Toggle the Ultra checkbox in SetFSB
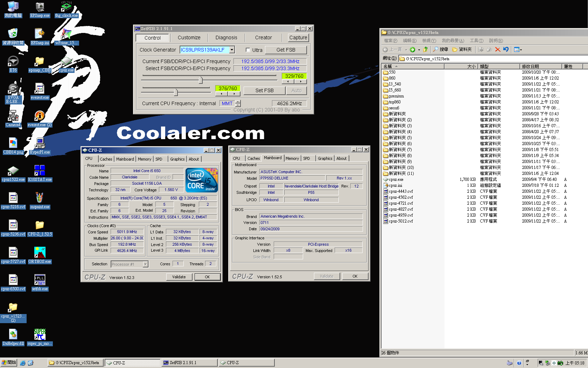 coord(248,50)
